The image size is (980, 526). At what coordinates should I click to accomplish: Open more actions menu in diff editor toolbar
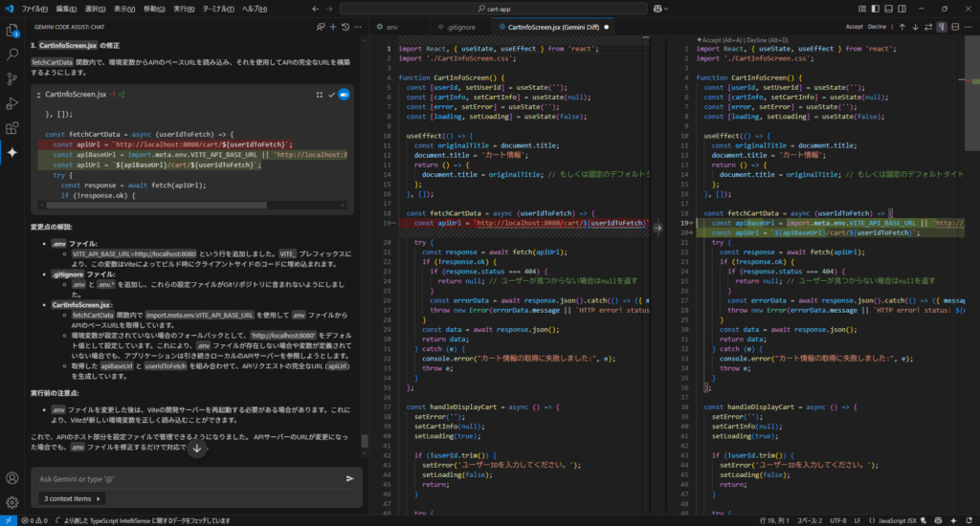(969, 27)
